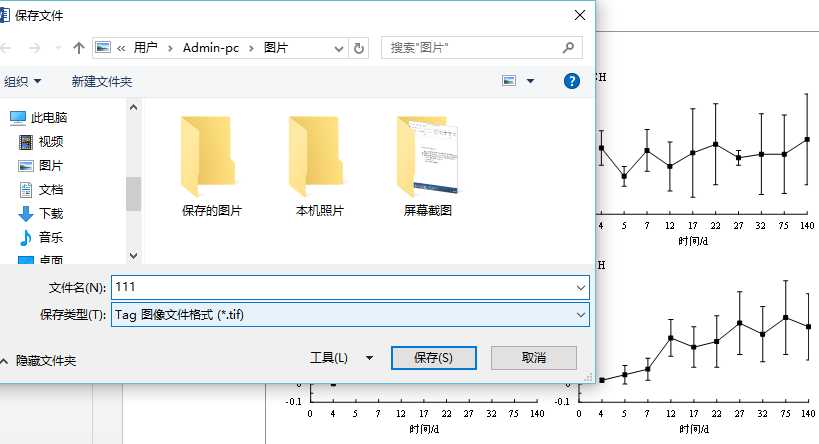The image size is (819, 444).
Task: Expand the file name dropdown arrow
Action: (x=581, y=288)
